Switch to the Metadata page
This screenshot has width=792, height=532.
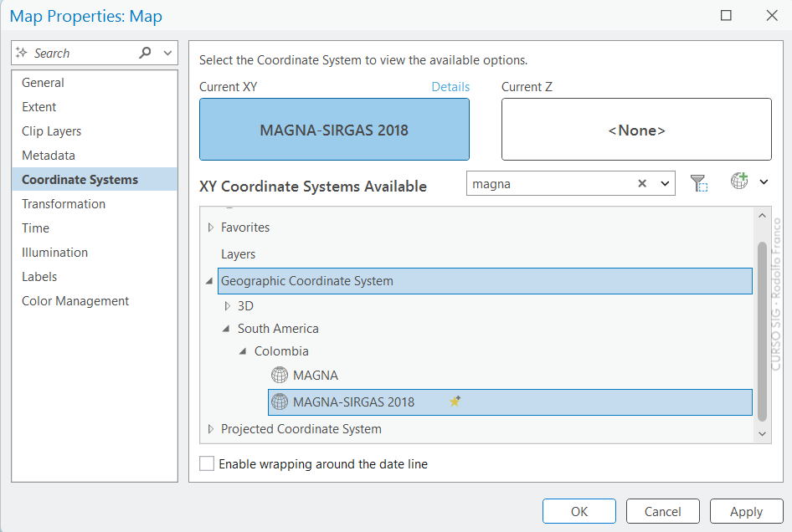click(x=49, y=156)
